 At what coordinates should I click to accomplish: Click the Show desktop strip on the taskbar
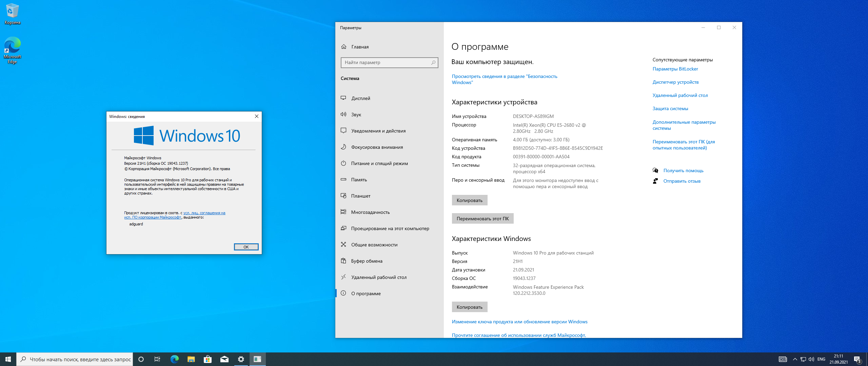[x=867, y=359]
